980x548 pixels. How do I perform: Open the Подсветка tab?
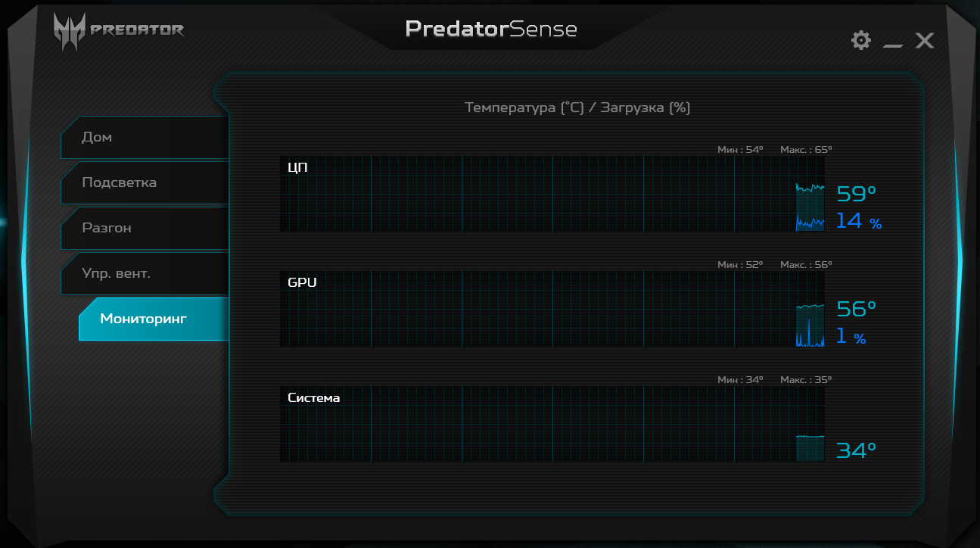coord(145,183)
